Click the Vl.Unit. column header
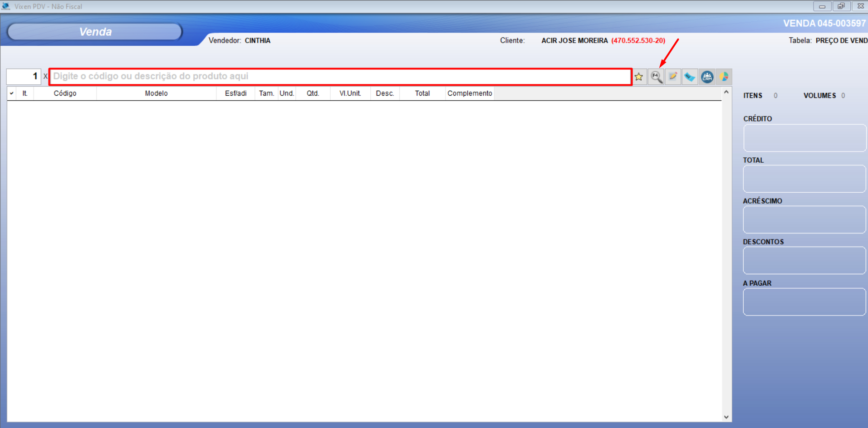Screen dimensions: 868x428 point(350,93)
